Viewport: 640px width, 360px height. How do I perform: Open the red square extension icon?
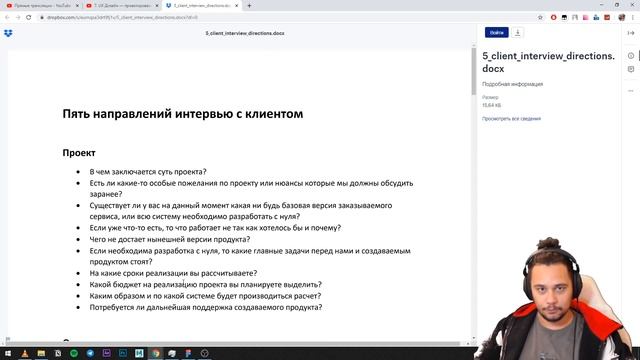pos(607,18)
